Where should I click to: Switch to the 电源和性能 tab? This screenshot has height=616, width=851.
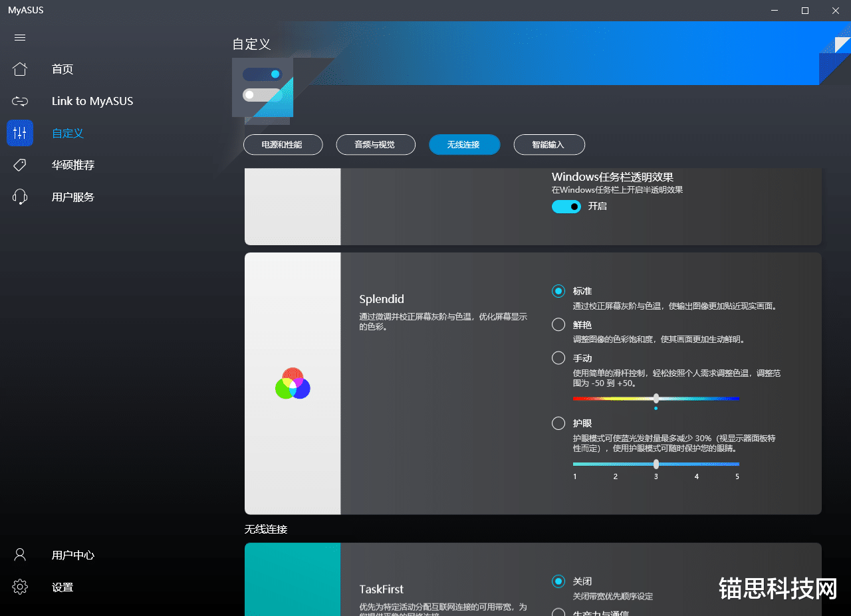tap(283, 144)
